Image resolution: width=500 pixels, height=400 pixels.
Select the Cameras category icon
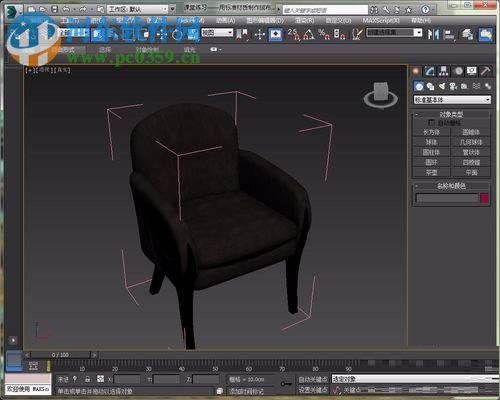pyautogui.click(x=453, y=86)
